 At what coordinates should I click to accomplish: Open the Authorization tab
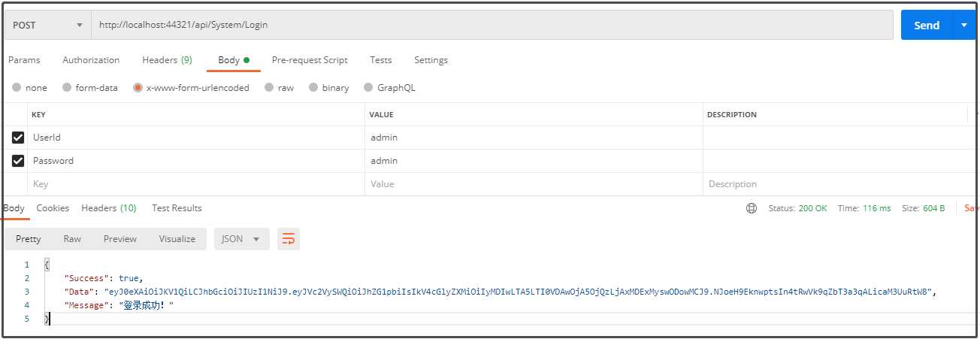pyautogui.click(x=91, y=60)
